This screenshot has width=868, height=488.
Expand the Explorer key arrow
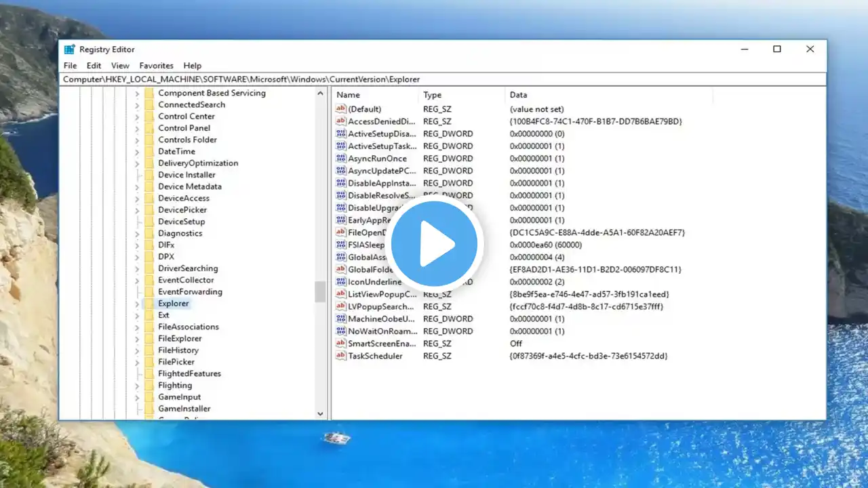click(x=137, y=304)
